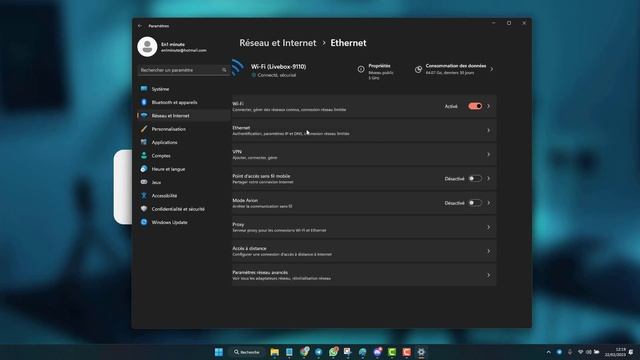Click the Wi-Fi icon in system tray
This screenshot has width=640, height=360.
click(x=580, y=352)
